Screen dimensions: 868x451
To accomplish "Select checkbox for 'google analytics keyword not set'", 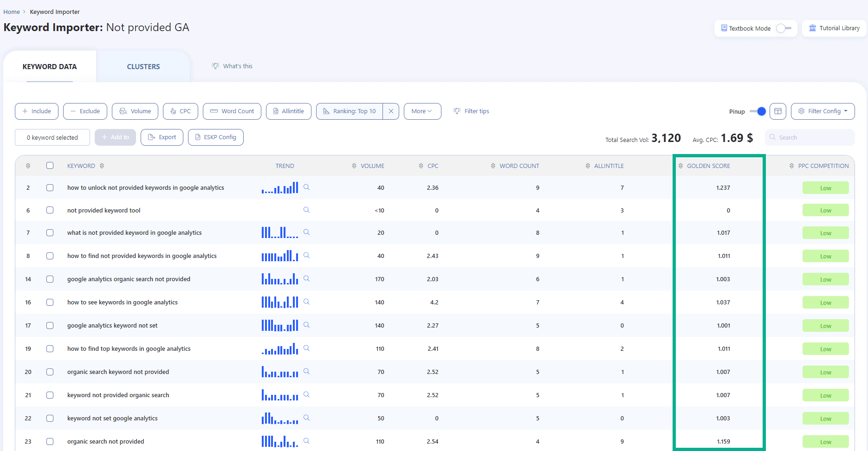I will point(50,325).
